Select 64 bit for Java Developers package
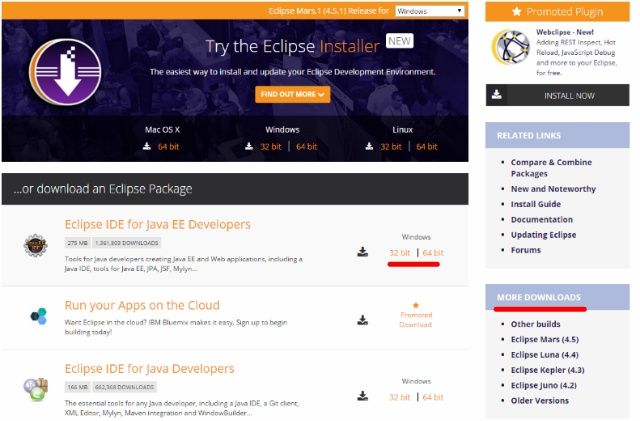This screenshot has height=421, width=640. [x=433, y=397]
